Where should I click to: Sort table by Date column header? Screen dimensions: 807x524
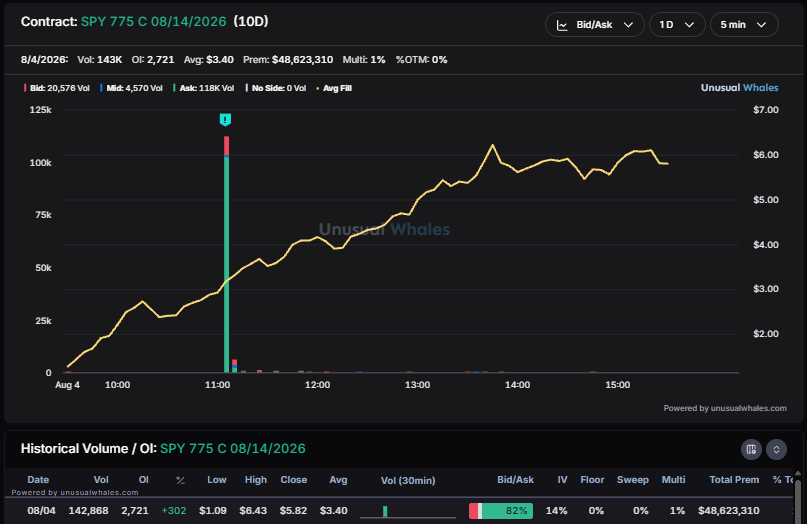pos(38,480)
